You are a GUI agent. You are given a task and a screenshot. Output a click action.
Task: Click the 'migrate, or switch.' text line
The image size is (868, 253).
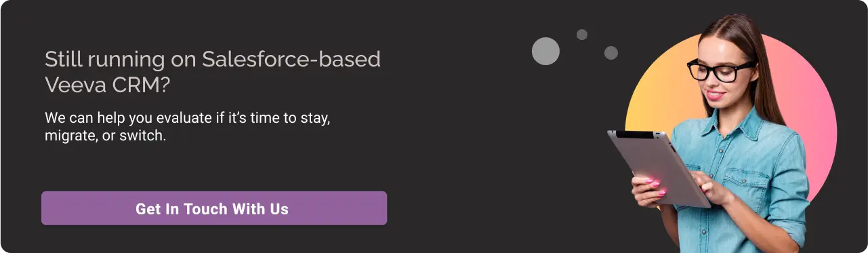pyautogui.click(x=106, y=135)
